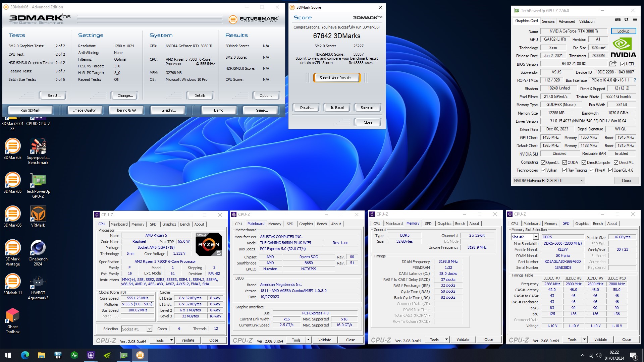Click To Excel in 3DMark Score

[337, 108]
